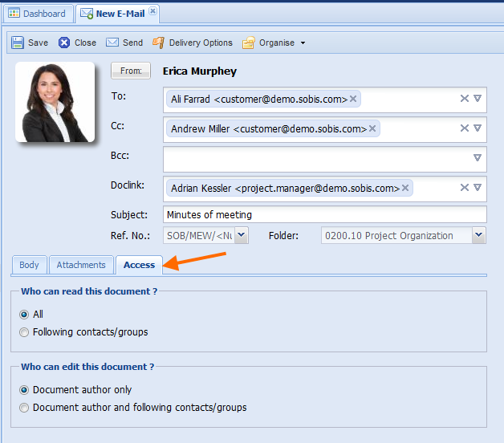Remove Adrian Kessler from Doclink field
The width and height of the screenshot is (504, 443).
[x=405, y=189]
